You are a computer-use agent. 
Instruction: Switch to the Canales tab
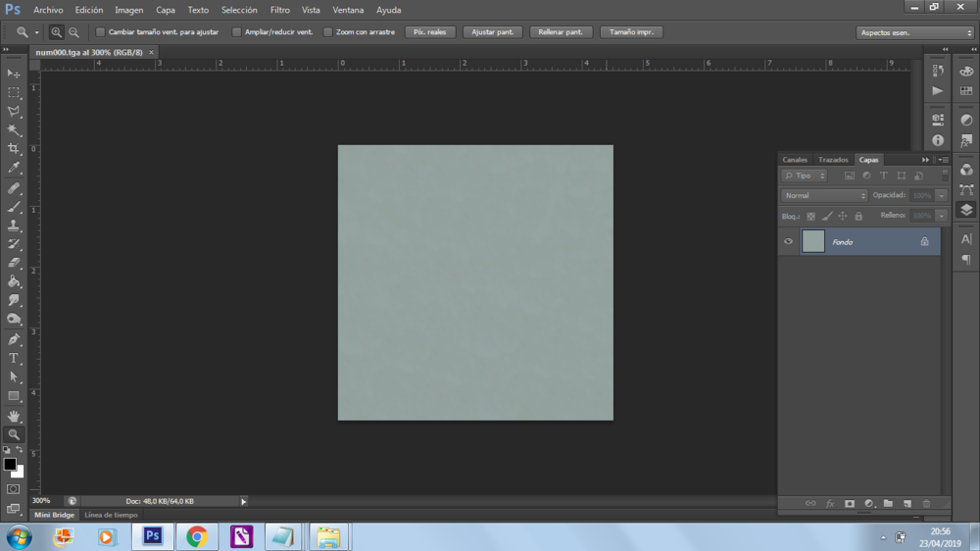(795, 160)
